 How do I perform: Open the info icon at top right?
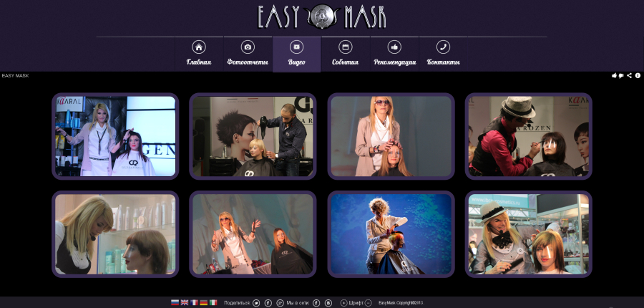point(638,76)
